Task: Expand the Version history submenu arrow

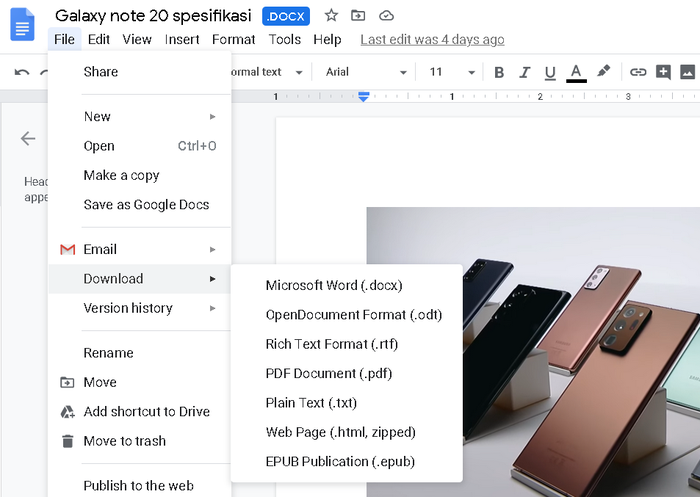Action: pyautogui.click(x=212, y=309)
